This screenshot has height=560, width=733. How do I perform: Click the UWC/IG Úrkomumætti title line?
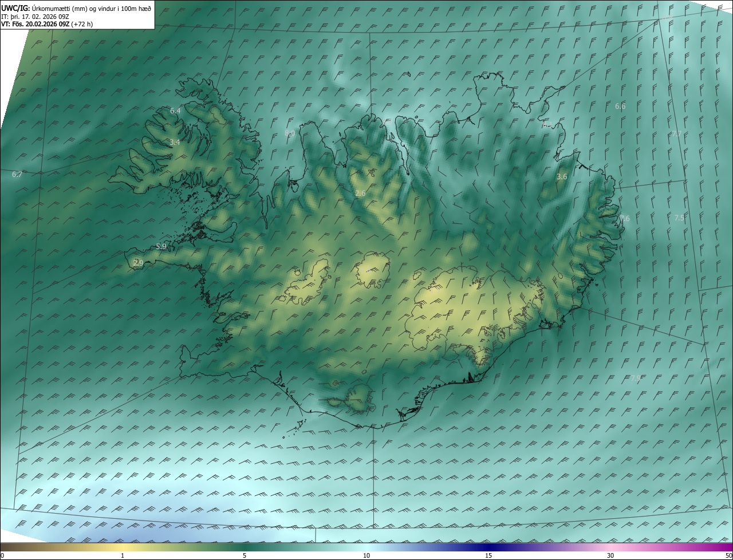[x=76, y=8]
